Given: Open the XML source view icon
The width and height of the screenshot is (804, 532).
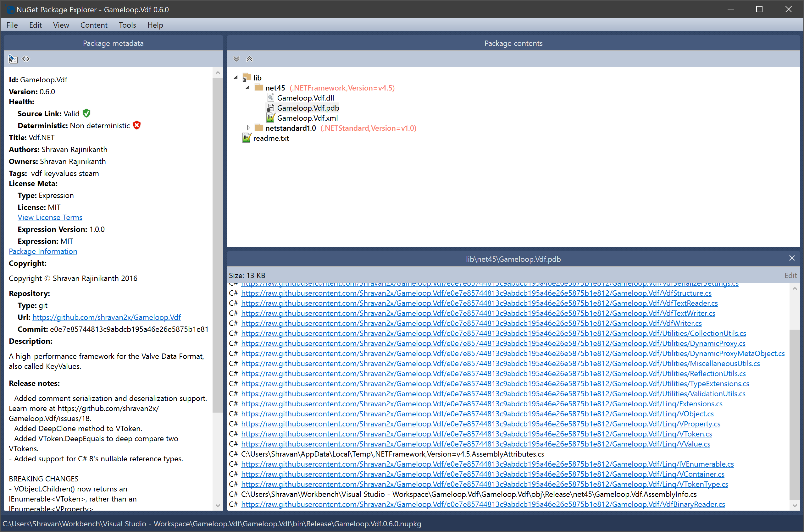Looking at the screenshot, I should click(x=25, y=59).
